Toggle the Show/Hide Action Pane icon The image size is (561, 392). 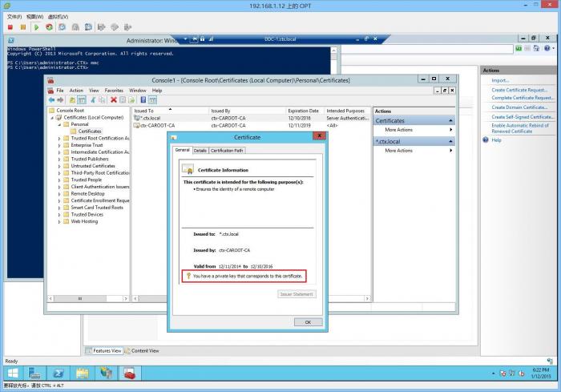click(x=153, y=100)
